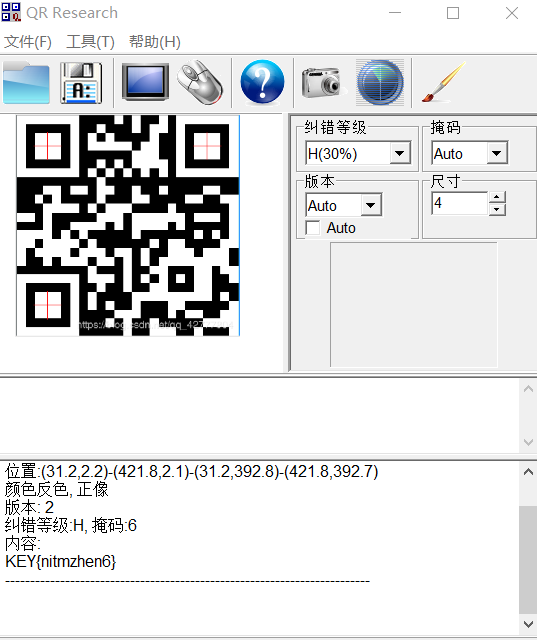Select the paintbrush tool icon
Viewport: 537px width, 640px height.
(x=444, y=82)
